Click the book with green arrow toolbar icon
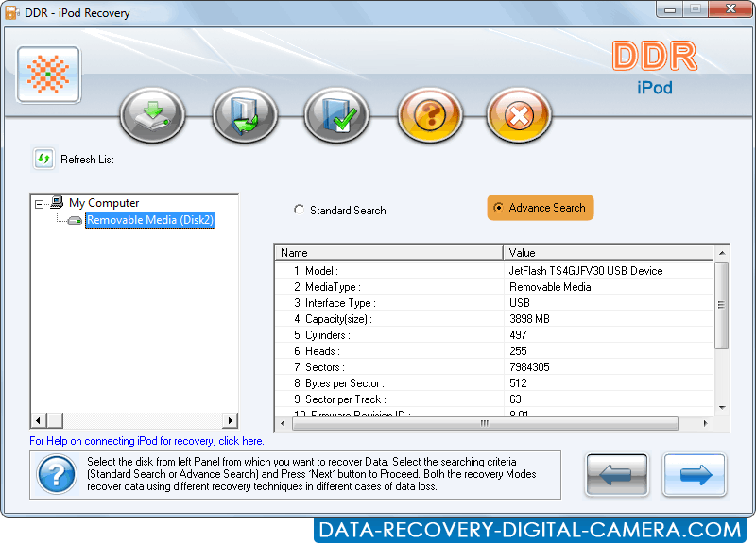Image resolution: width=756 pixels, height=543 pixels. coord(245,115)
